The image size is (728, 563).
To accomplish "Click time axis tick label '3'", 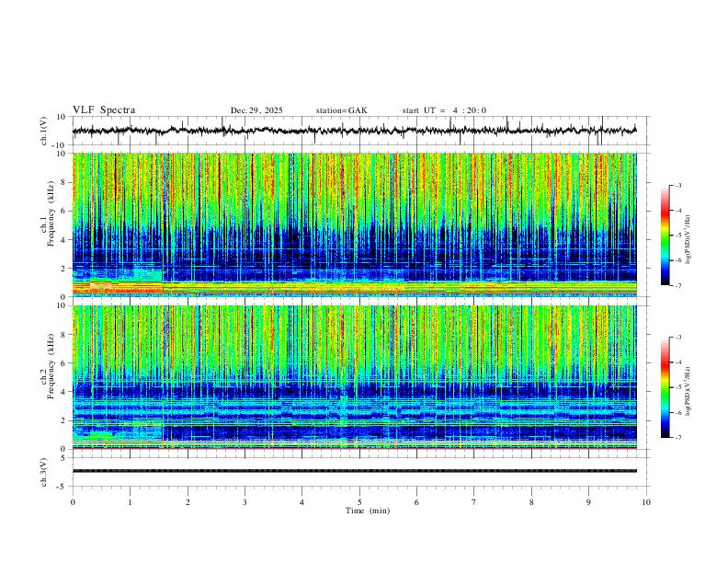I will point(245,502).
